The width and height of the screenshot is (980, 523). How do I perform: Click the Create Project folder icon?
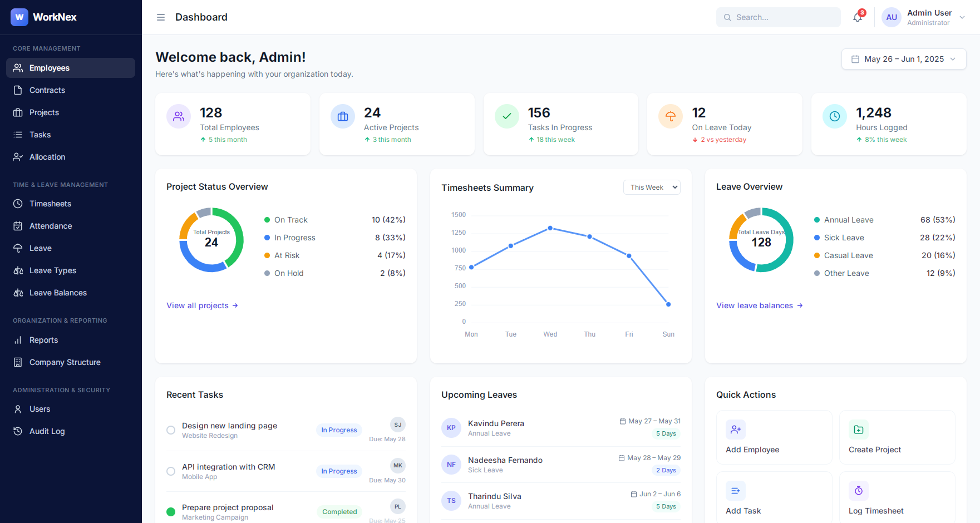859,430
